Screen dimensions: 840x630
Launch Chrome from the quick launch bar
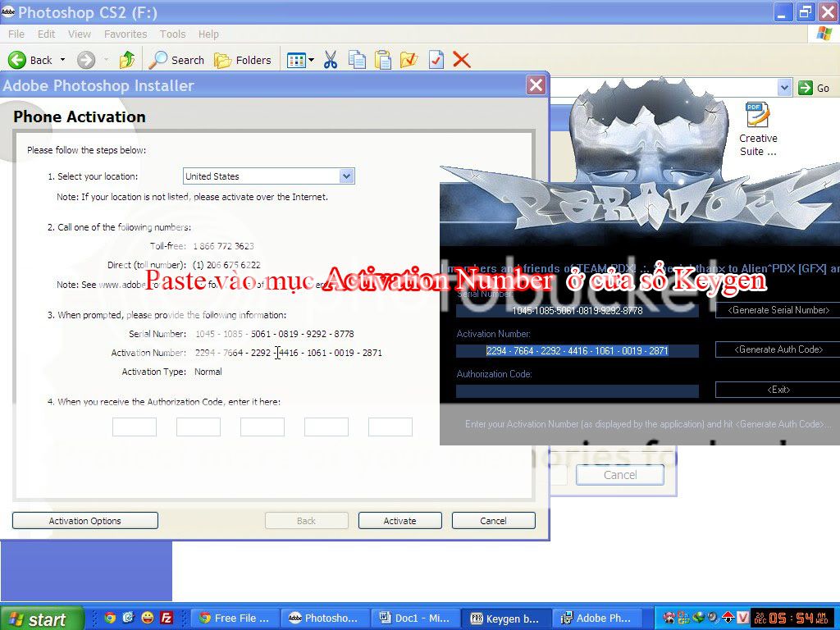110,618
